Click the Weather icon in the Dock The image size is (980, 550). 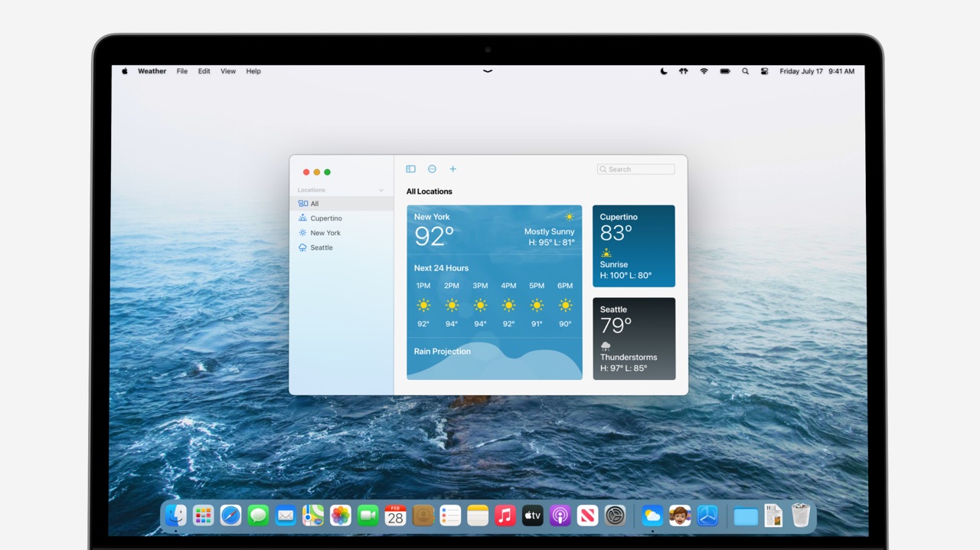click(652, 516)
